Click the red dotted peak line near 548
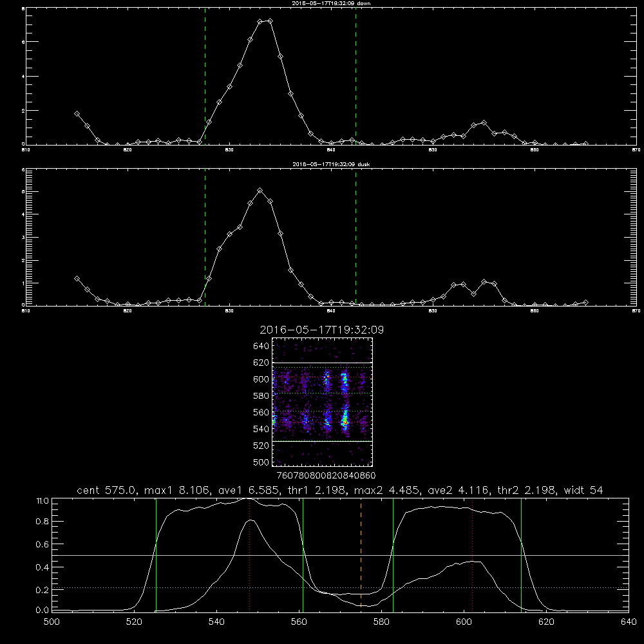This screenshot has width=644, height=644. click(x=250, y=555)
